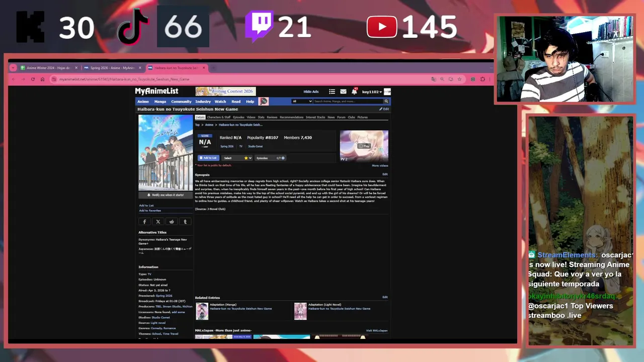Play the PV 2 video thumbnail

(x=364, y=146)
